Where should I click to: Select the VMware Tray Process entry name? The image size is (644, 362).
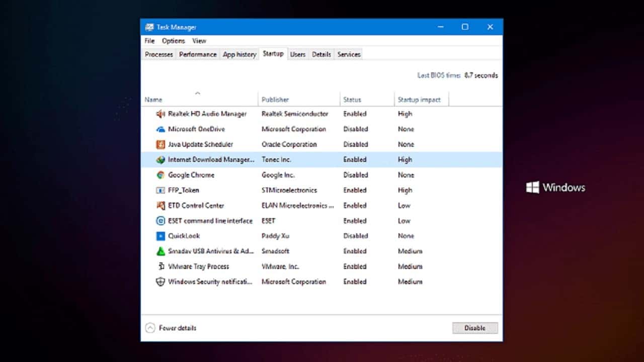tap(198, 266)
